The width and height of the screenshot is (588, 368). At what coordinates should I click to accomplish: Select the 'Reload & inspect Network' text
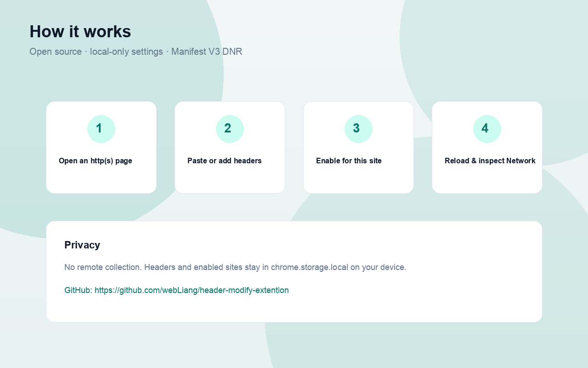490,161
